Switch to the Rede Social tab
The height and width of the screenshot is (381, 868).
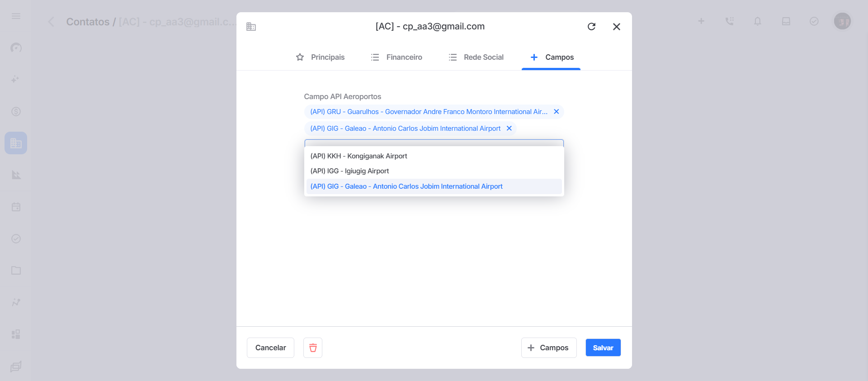pyautogui.click(x=476, y=57)
